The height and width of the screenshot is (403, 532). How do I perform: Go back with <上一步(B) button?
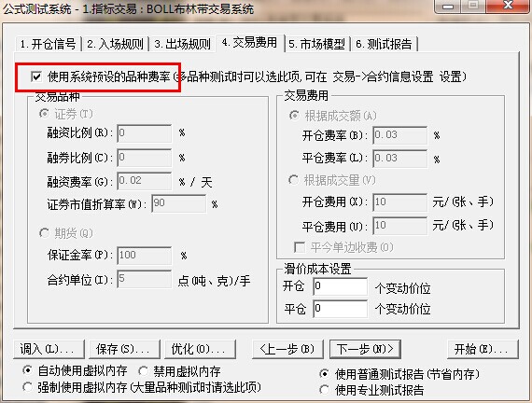[x=287, y=349]
